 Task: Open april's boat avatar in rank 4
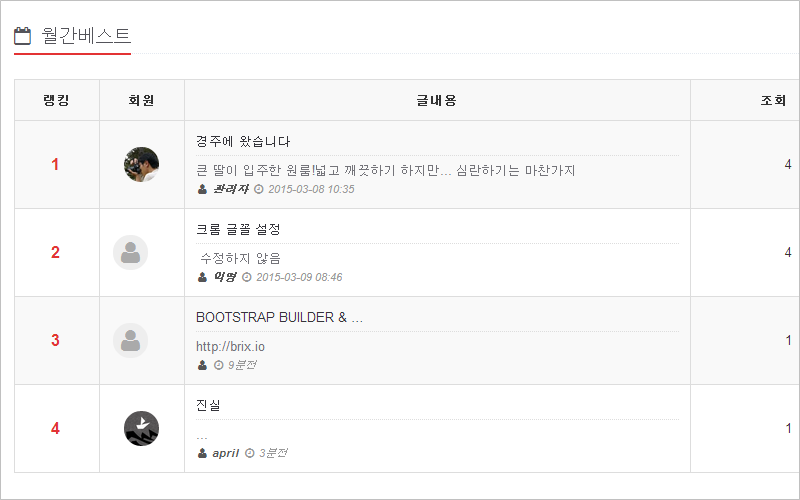pos(141,429)
